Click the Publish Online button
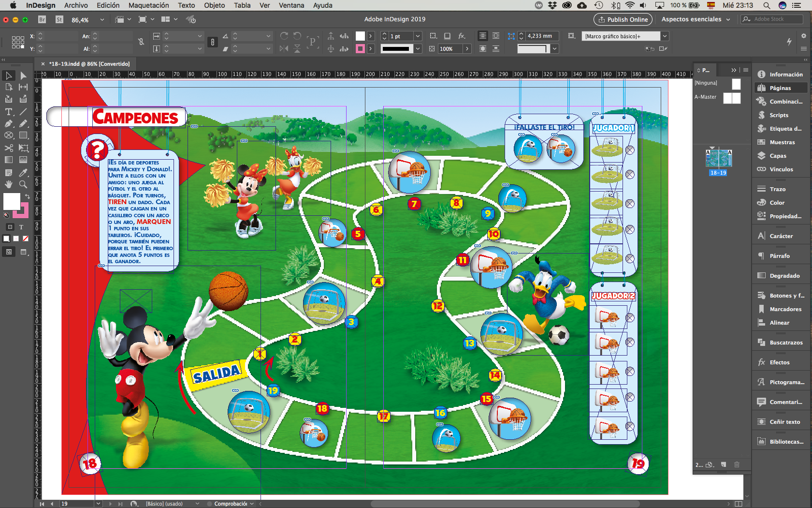 pos(623,19)
